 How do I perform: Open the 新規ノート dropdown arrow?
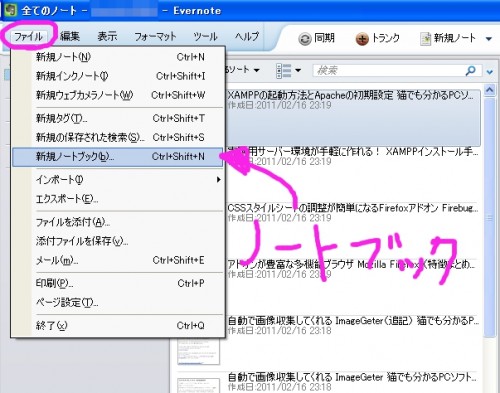pos(489,39)
